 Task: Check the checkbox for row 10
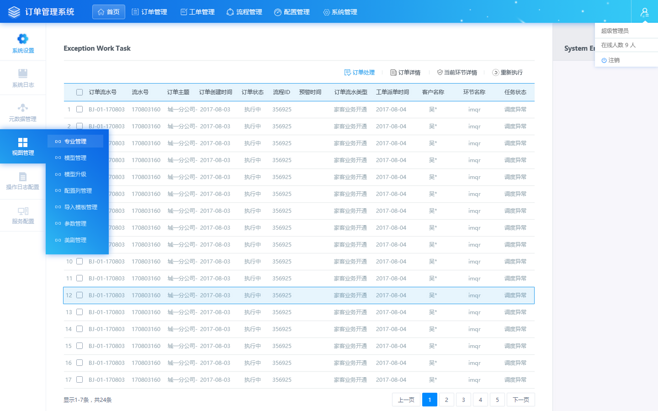tap(79, 261)
